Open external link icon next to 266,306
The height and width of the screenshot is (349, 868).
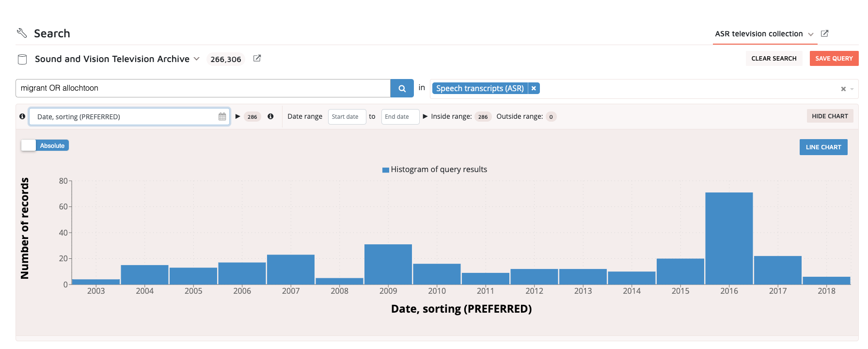pos(257,59)
